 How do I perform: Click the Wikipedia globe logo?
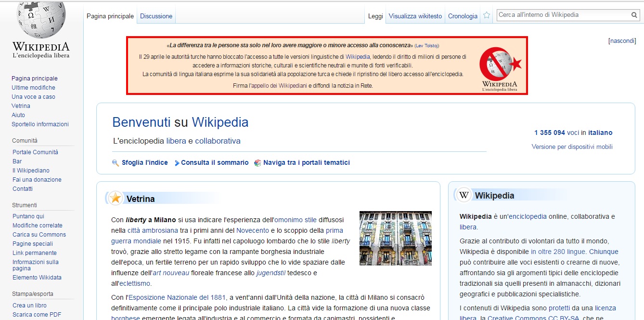click(41, 30)
